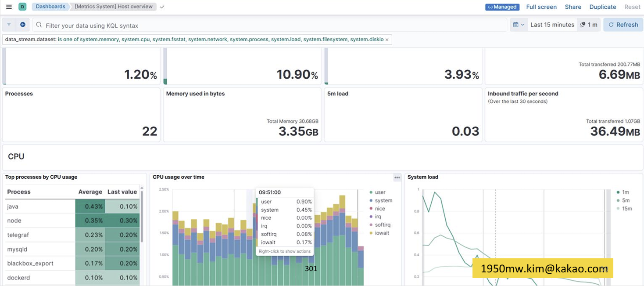Sort table by Average column header
644x286 pixels.
tap(90, 192)
